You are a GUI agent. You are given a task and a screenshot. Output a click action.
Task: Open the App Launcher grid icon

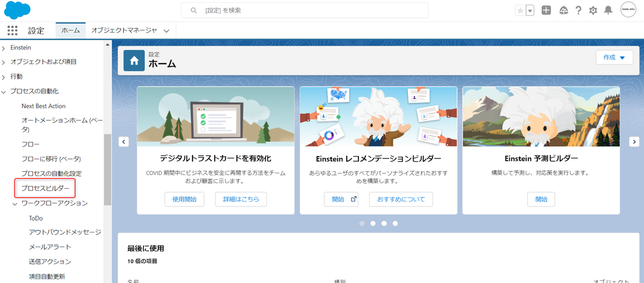tap(12, 30)
